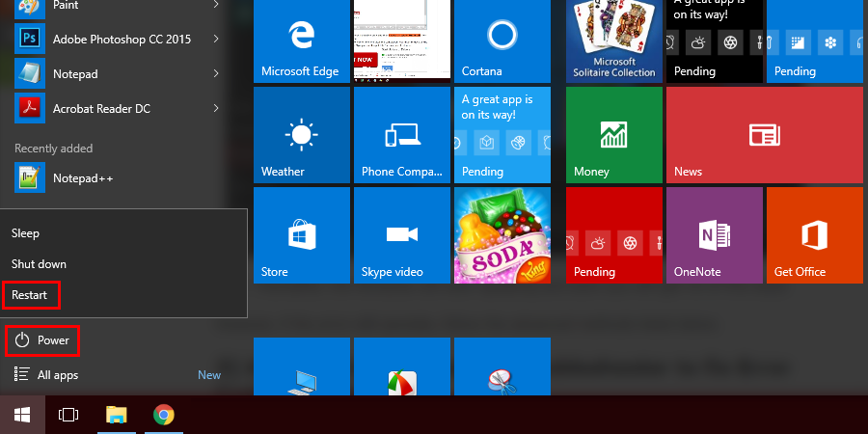
Task: Open the OneNote tile
Action: (714, 235)
